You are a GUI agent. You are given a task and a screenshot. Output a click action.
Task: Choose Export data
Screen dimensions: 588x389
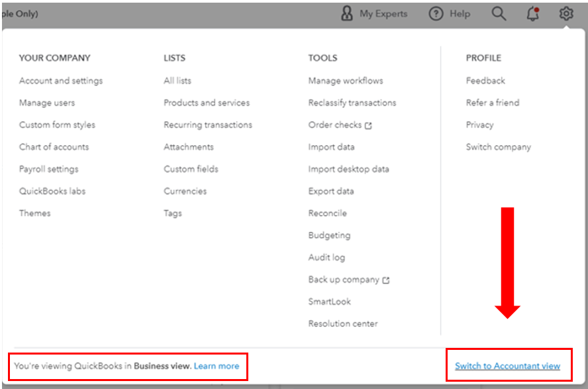(x=331, y=192)
